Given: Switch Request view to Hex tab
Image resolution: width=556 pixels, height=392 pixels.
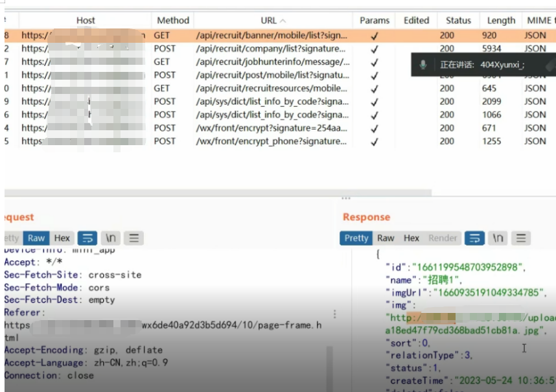Looking at the screenshot, I should [62, 238].
